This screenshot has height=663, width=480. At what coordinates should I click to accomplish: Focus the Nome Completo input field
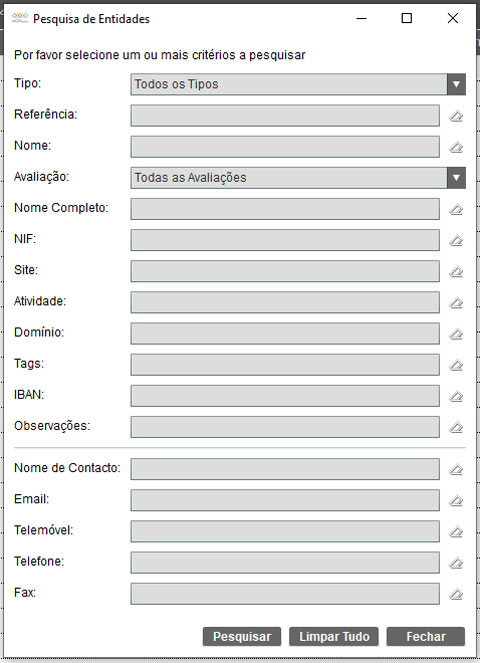(285, 209)
